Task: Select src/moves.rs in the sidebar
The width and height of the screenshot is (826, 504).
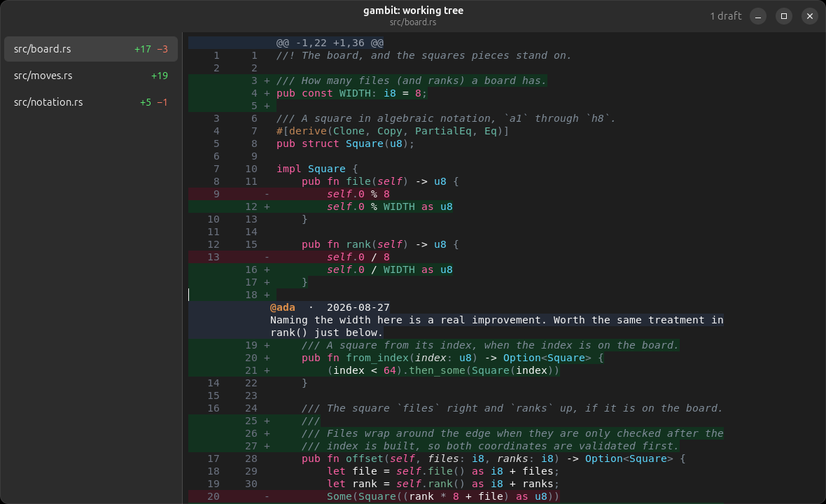Action: coord(90,76)
